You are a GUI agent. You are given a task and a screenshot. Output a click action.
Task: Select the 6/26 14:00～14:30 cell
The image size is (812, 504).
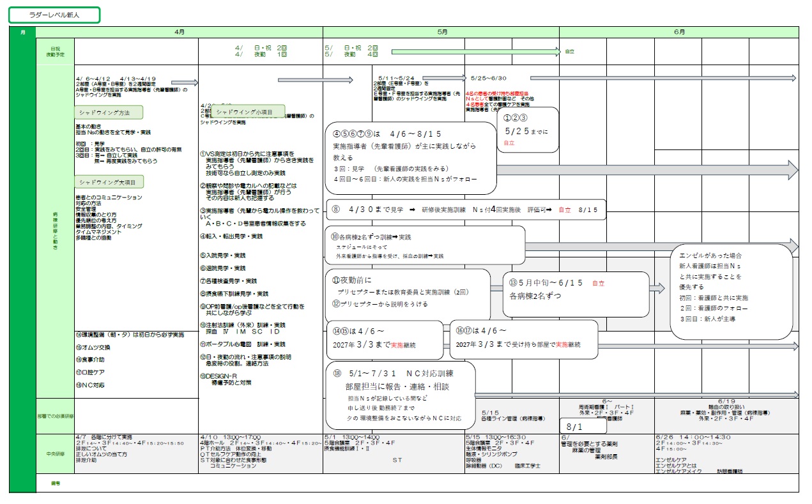pyautogui.click(x=726, y=454)
